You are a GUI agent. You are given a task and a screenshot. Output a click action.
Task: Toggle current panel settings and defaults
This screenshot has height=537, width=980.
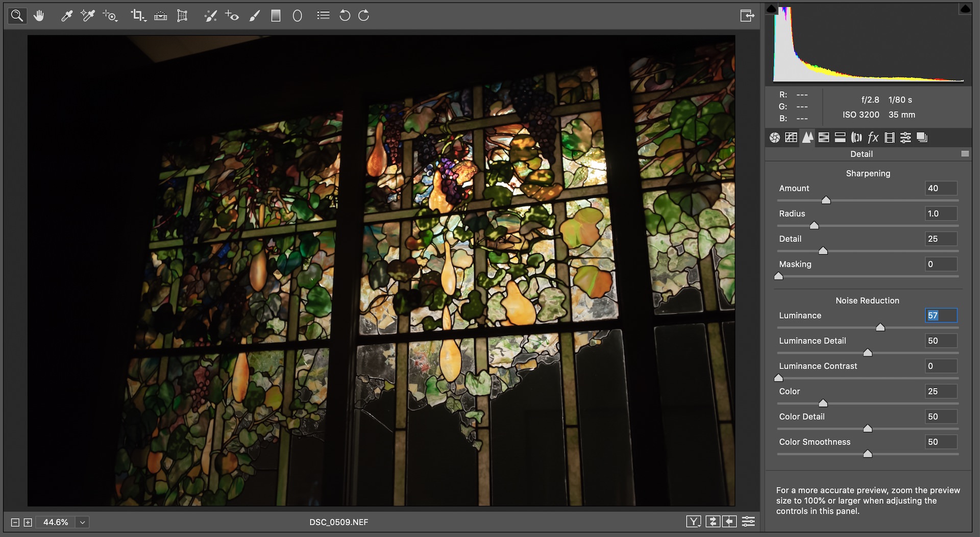click(x=748, y=521)
